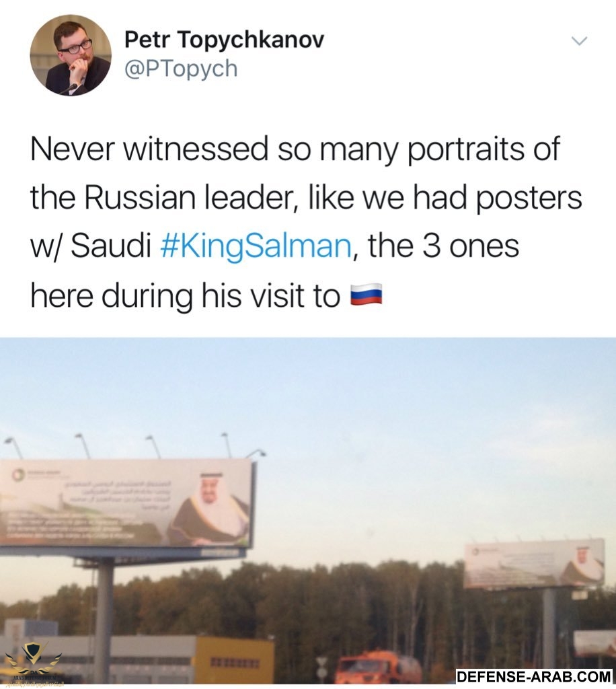This screenshot has width=616, height=689.
Task: Click the orange truck in the photo
Action: 377,668
